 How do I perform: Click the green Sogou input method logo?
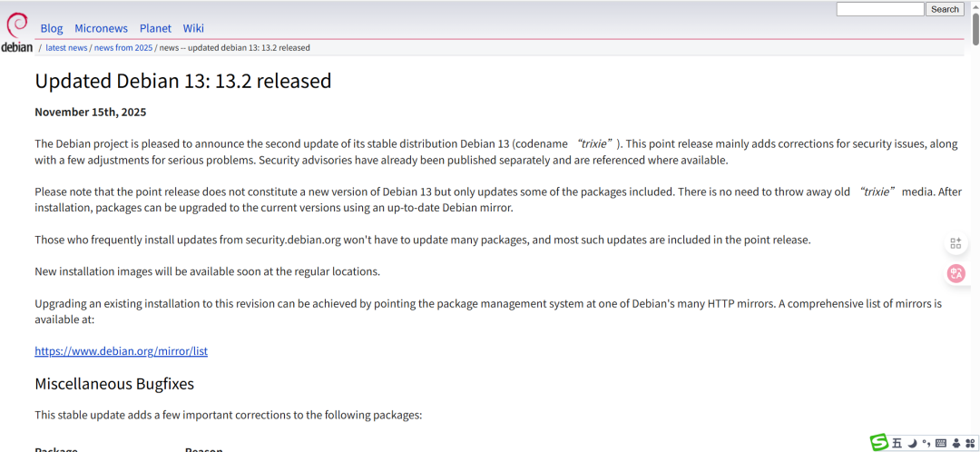[x=880, y=443]
